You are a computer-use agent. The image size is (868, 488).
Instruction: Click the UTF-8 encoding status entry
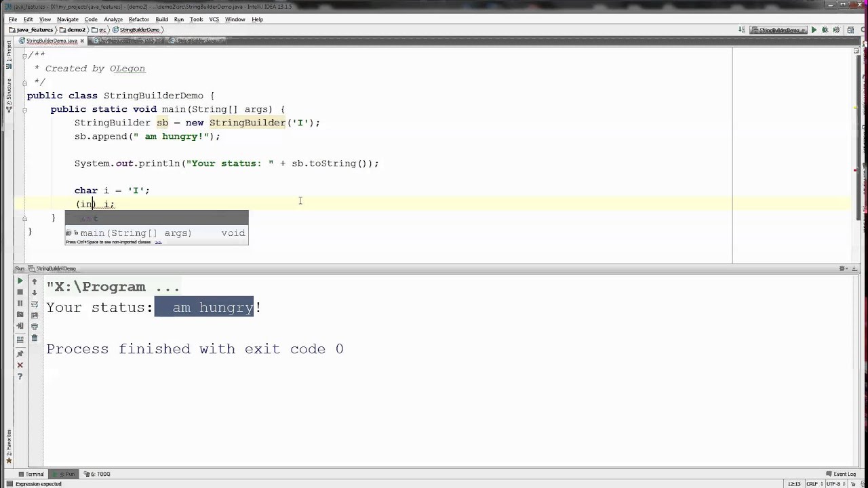[x=836, y=484]
